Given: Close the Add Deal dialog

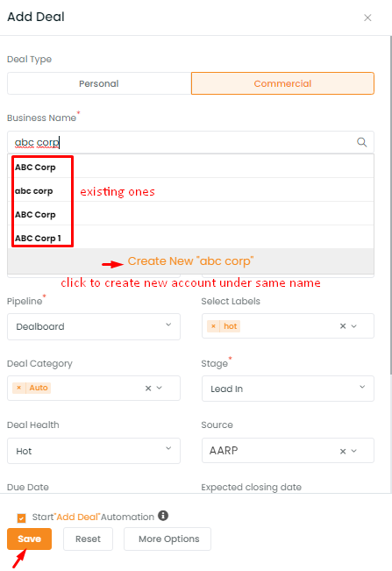Looking at the screenshot, I should click(x=367, y=18).
